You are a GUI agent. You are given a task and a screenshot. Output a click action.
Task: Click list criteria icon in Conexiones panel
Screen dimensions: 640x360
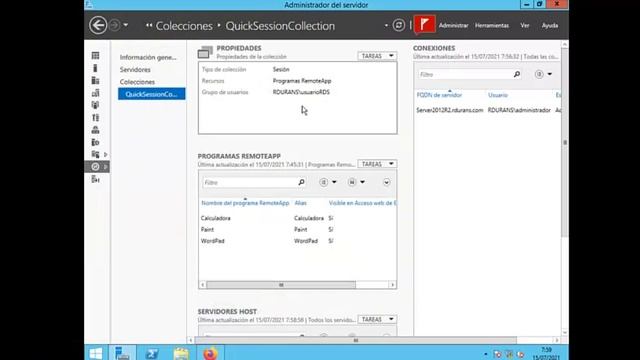pos(539,74)
